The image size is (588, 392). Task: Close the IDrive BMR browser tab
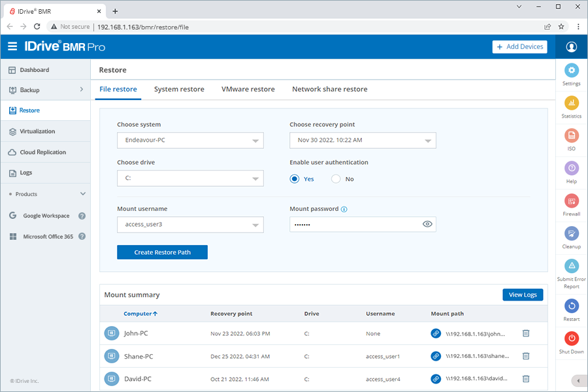[x=99, y=11]
